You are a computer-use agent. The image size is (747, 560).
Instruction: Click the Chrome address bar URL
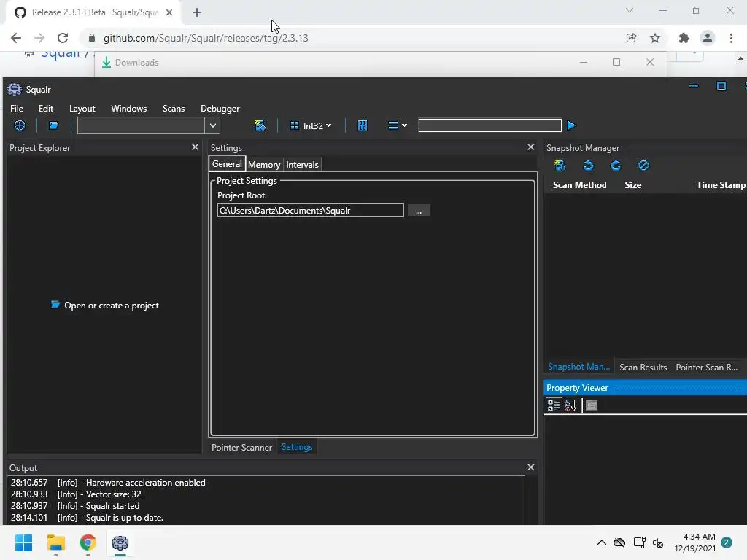point(206,38)
